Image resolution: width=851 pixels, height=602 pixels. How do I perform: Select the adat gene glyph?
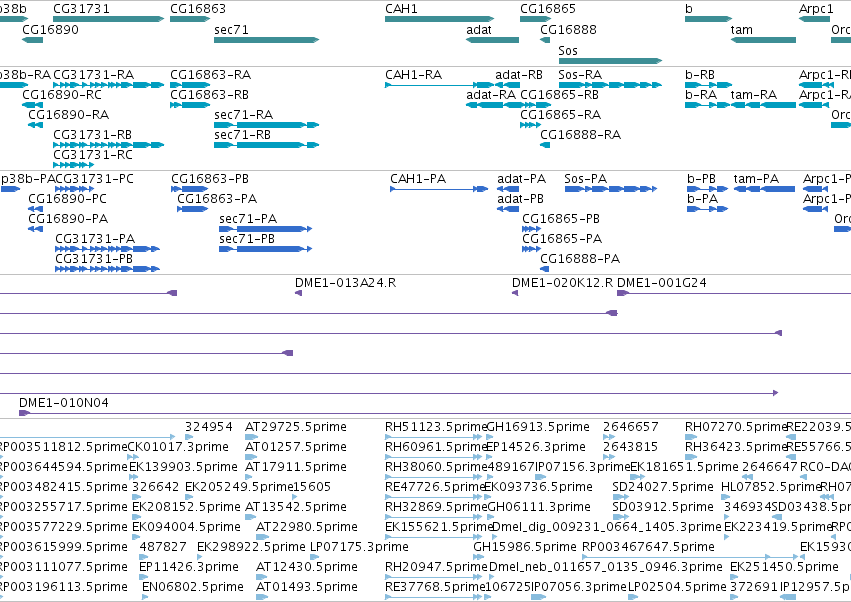pyautogui.click(x=492, y=40)
